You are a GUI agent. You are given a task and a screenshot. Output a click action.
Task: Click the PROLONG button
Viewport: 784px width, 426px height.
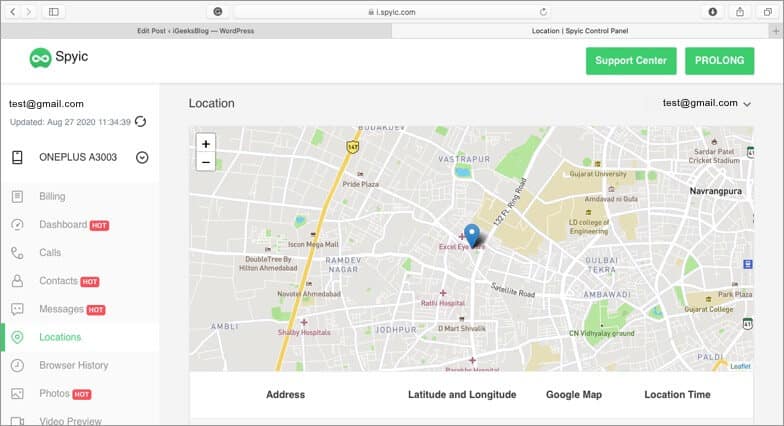(x=720, y=60)
